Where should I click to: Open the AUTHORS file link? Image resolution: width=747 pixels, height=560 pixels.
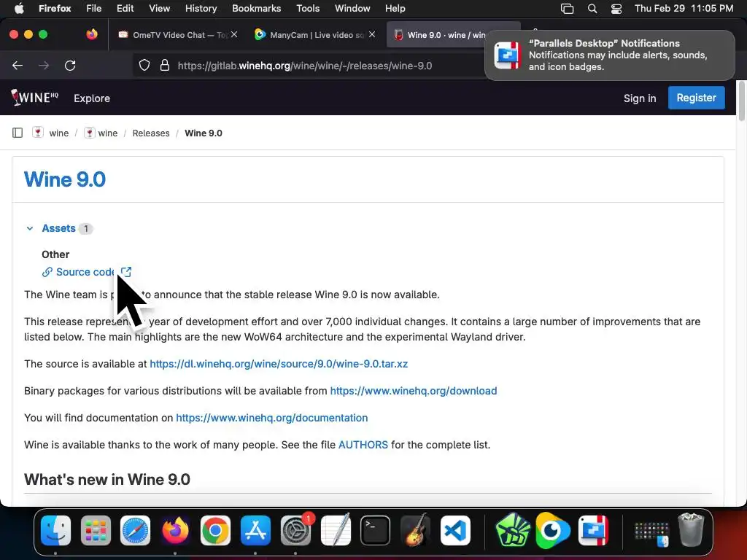point(363,445)
